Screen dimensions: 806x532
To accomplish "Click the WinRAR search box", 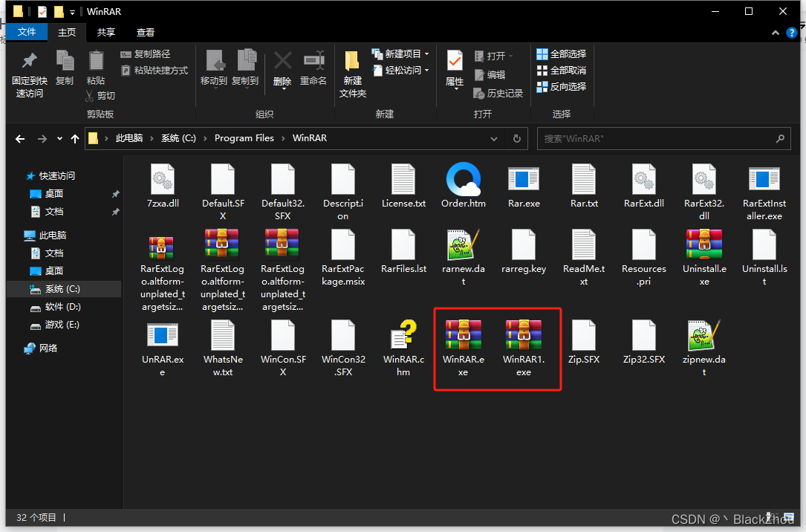I will tap(663, 139).
